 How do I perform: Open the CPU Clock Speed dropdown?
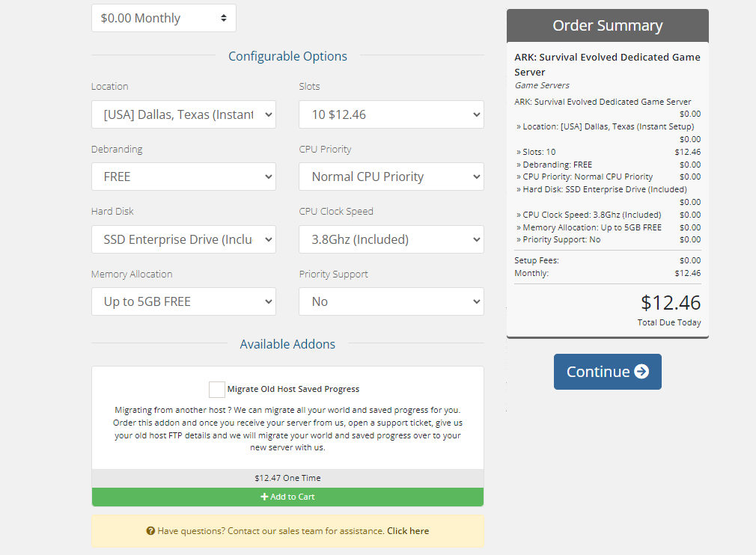[x=391, y=239]
